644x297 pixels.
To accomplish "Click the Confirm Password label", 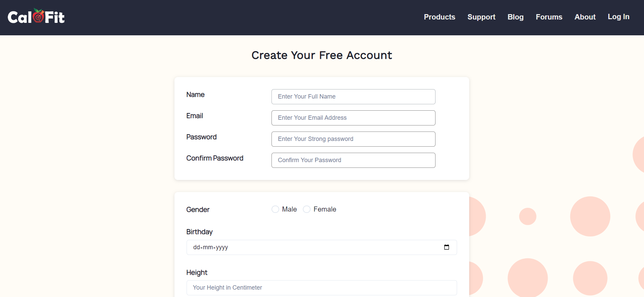I will [x=215, y=158].
